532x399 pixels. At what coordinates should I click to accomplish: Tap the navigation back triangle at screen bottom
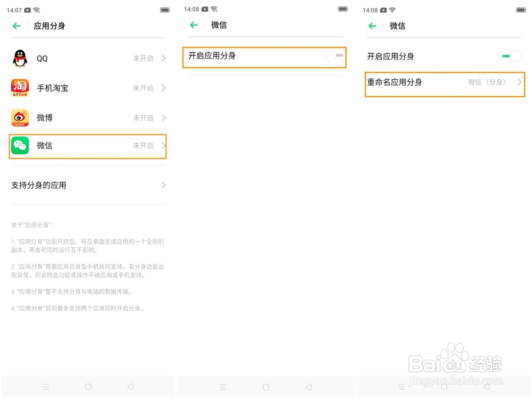[x=130, y=387]
